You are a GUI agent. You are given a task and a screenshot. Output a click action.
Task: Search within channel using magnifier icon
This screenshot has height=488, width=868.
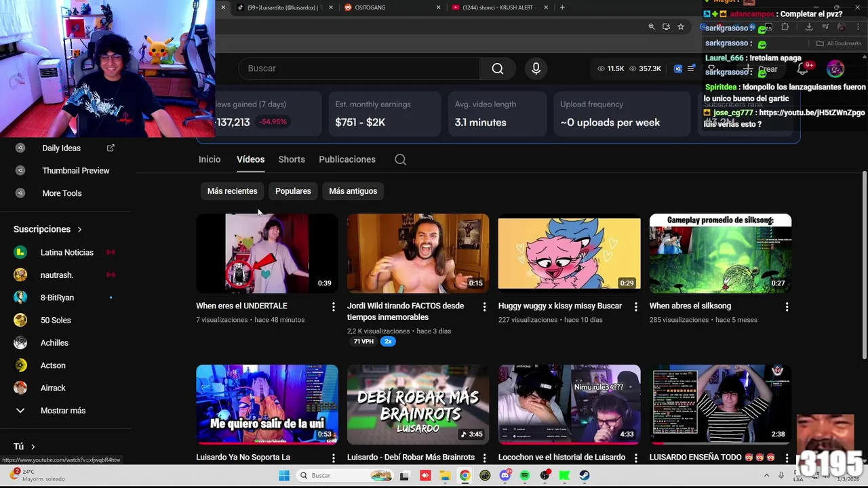coord(400,159)
